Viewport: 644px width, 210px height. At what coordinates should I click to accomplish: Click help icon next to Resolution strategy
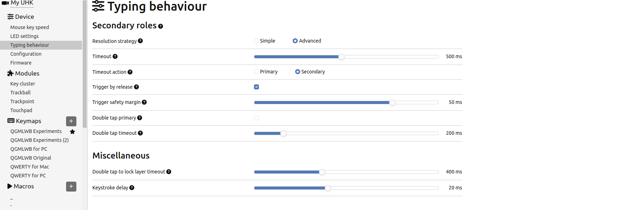tap(140, 41)
